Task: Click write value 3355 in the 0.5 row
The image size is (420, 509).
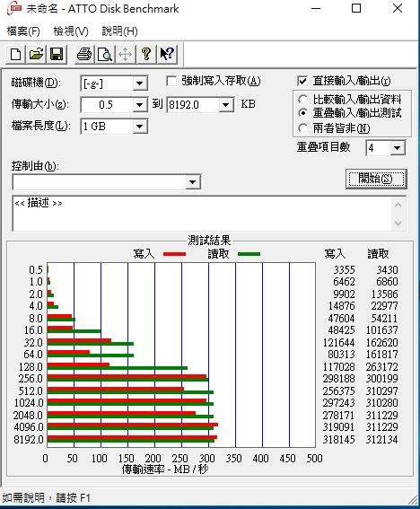Action: click(x=344, y=269)
